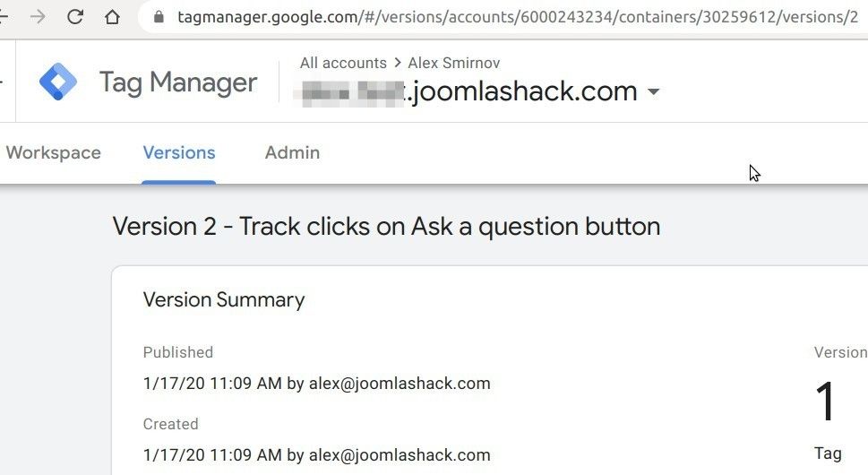
Task: Click the Version 2 title heading
Action: tap(386, 226)
